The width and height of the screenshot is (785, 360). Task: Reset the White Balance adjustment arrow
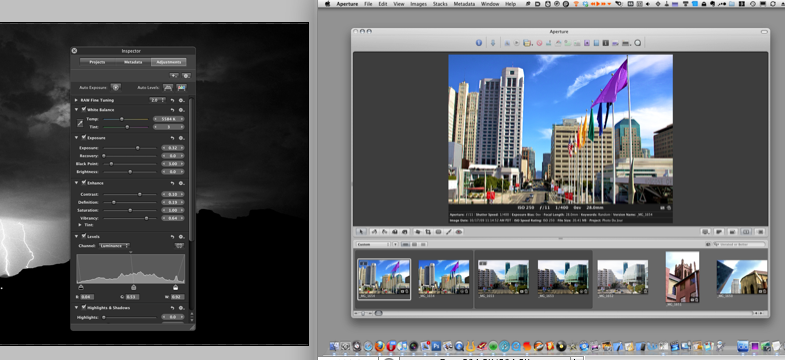pos(173,110)
